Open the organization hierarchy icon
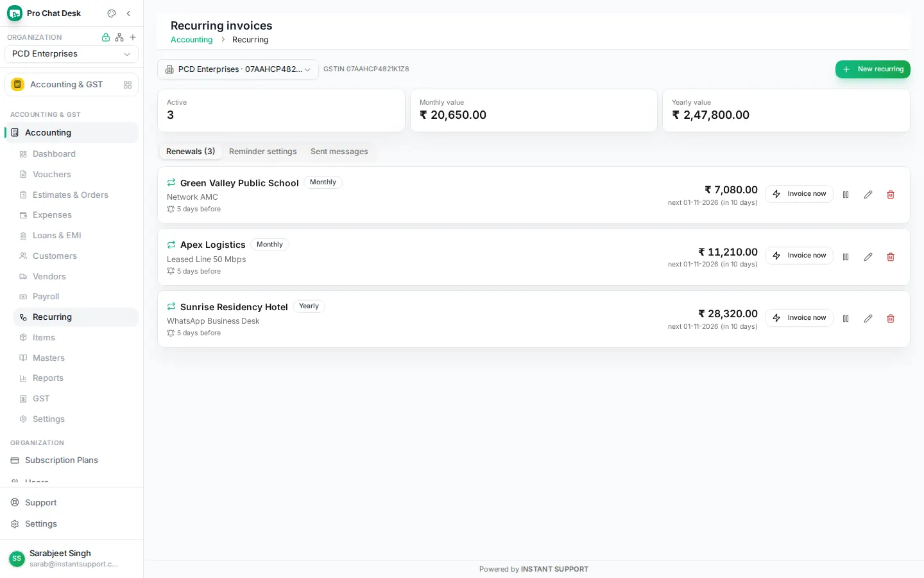This screenshot has height=578, width=924. (x=119, y=37)
